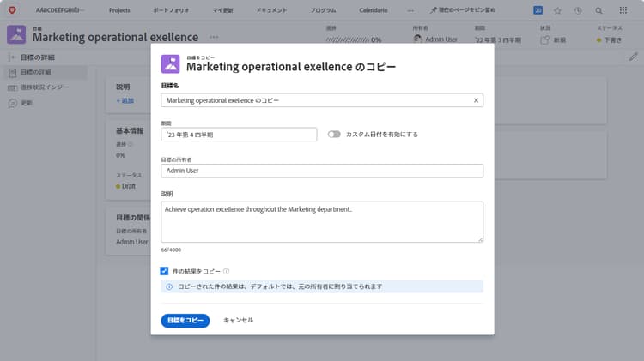Open the search magnifier icon

point(598,10)
